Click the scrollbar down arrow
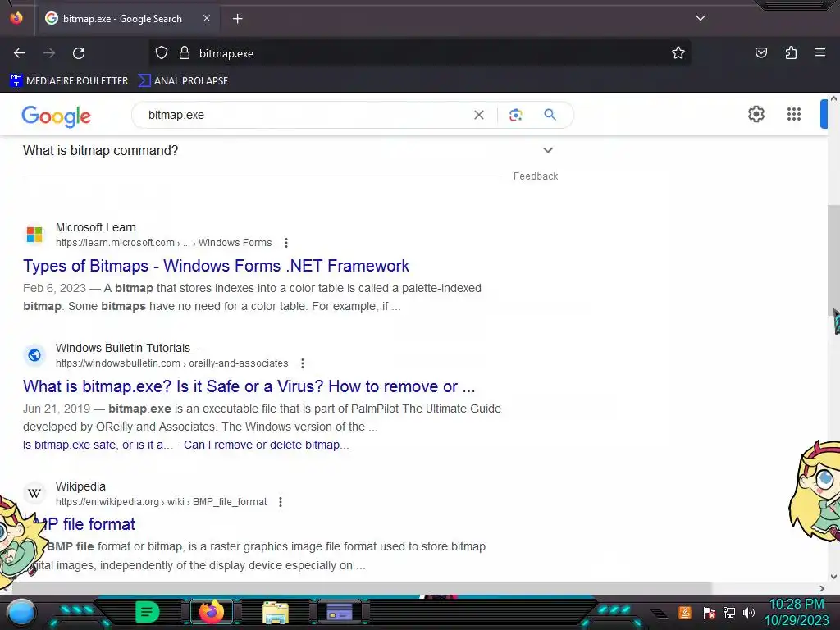Screen dimensions: 840x630 click(x=833, y=577)
